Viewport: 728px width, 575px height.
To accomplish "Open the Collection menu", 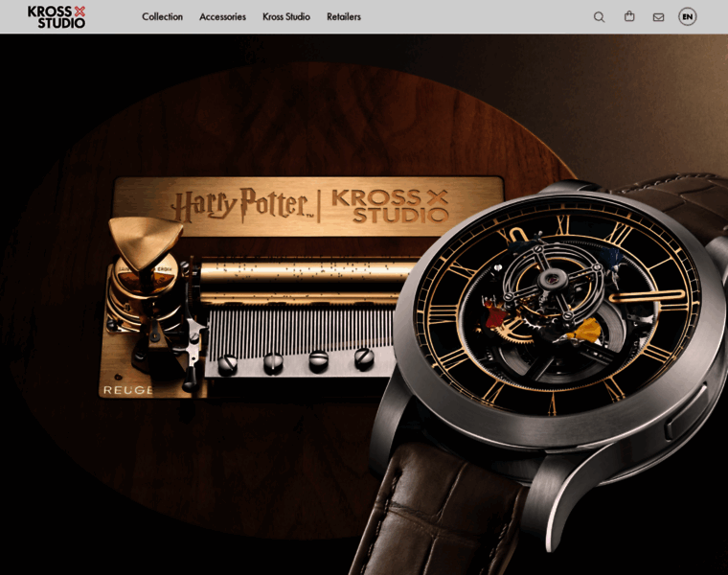I will (x=163, y=16).
